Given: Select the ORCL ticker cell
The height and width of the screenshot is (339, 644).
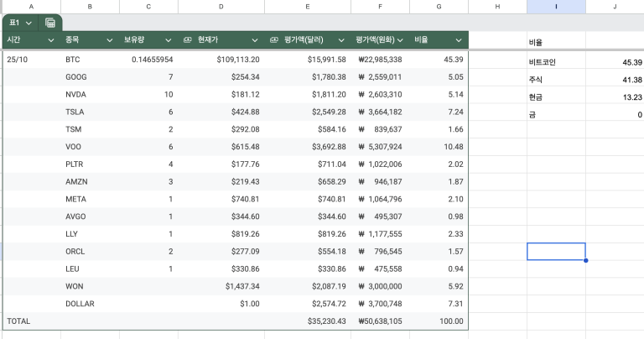Looking at the screenshot, I should click(x=90, y=252).
